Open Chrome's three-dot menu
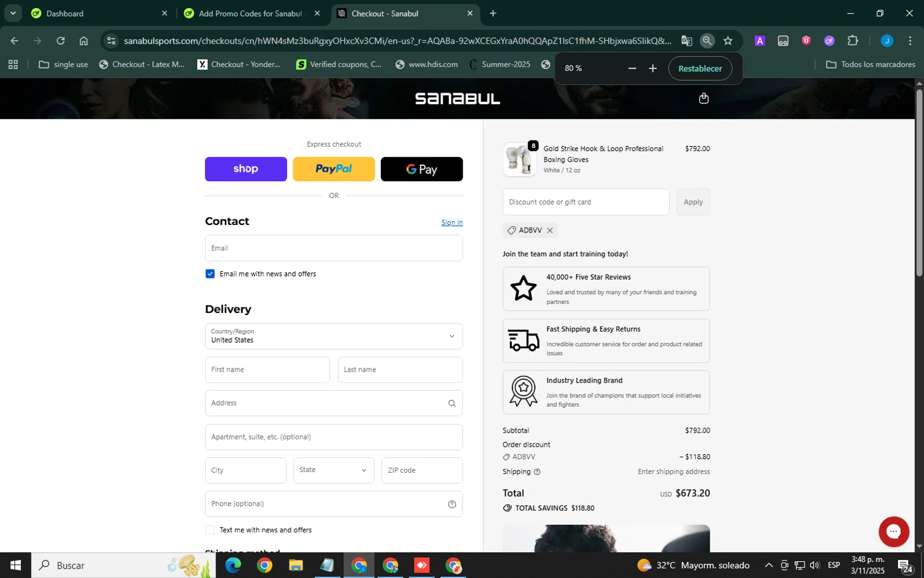 click(x=910, y=41)
